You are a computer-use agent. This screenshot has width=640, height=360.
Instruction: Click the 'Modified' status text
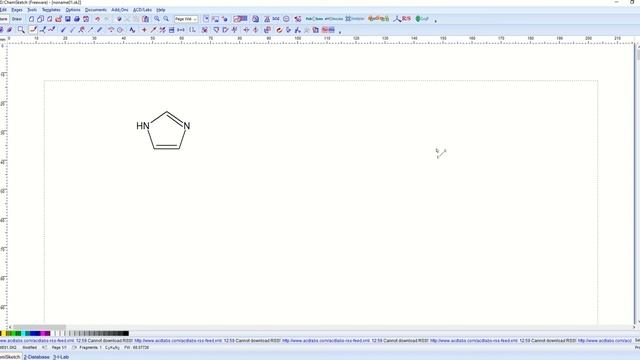coord(29,348)
